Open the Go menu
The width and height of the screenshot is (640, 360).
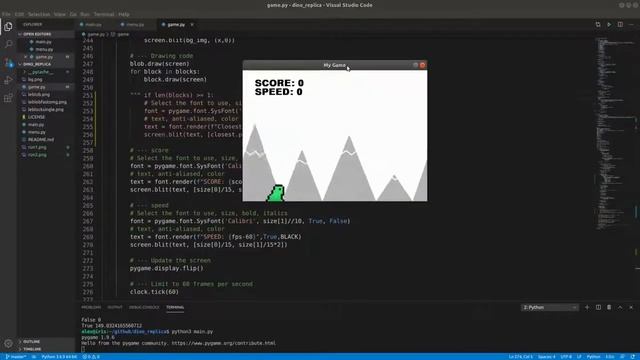(x=73, y=14)
